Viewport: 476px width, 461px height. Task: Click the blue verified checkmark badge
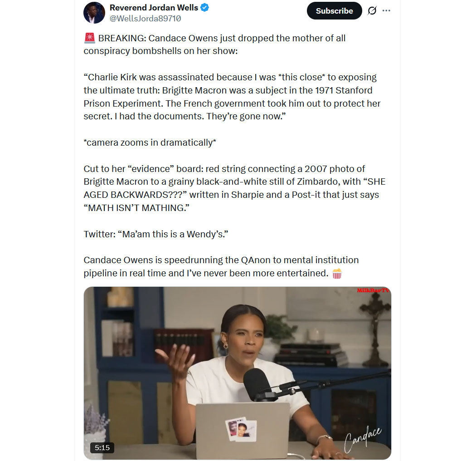click(205, 8)
